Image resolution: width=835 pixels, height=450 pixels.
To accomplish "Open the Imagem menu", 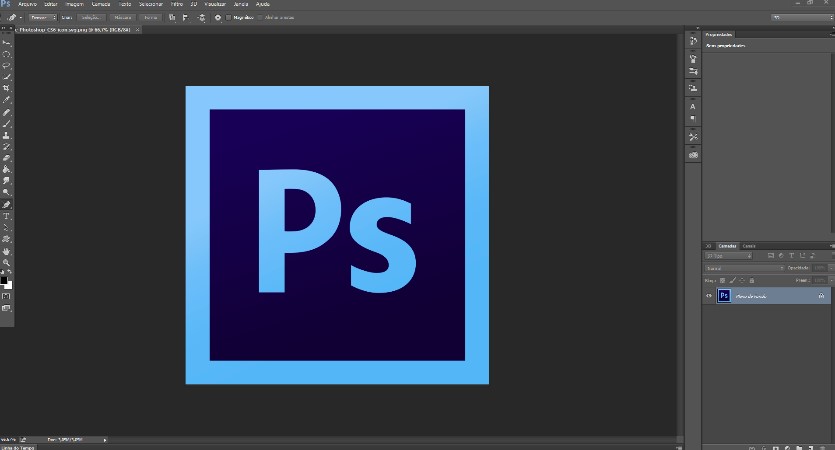I will tap(75, 4).
